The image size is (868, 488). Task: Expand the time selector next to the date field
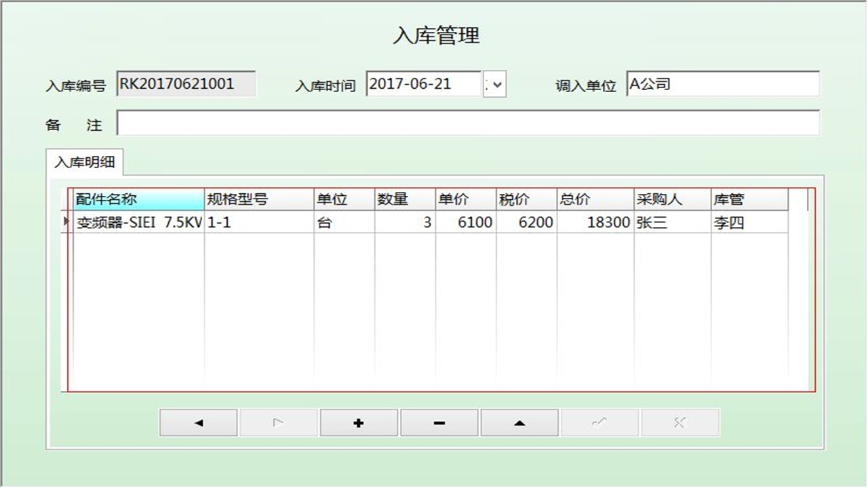click(x=496, y=84)
